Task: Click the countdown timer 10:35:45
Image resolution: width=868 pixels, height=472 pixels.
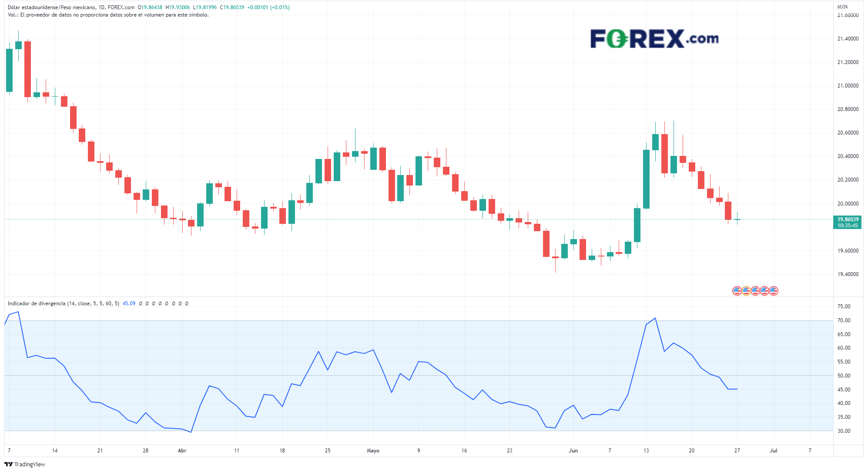Action: [848, 226]
